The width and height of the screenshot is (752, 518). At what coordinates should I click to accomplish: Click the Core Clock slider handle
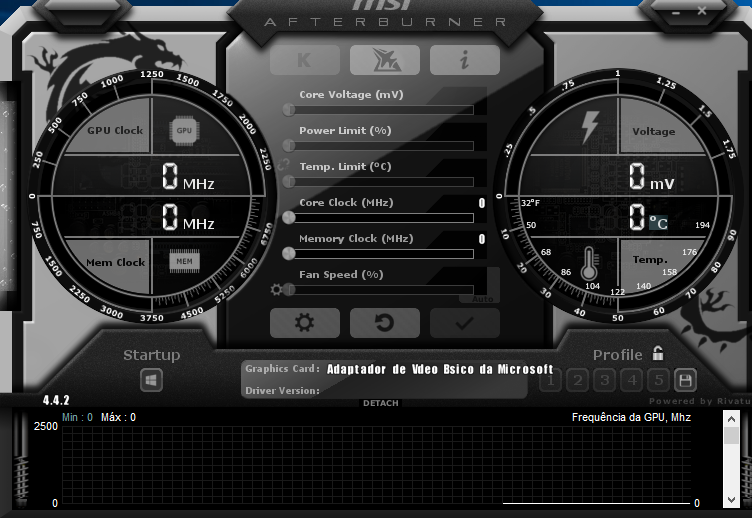point(289,217)
